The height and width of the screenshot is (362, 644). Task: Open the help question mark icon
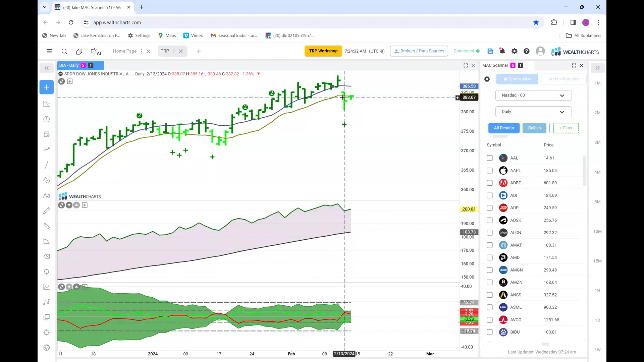point(527,51)
